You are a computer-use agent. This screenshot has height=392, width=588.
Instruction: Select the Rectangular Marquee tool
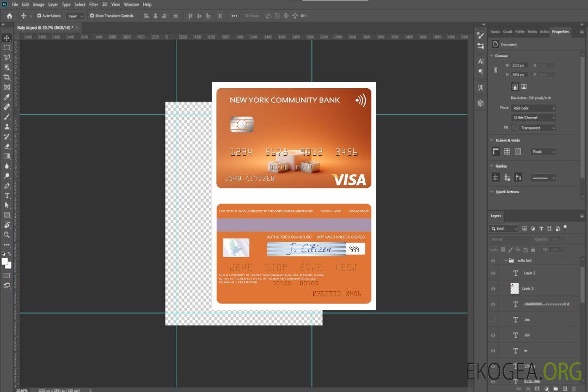pos(7,48)
